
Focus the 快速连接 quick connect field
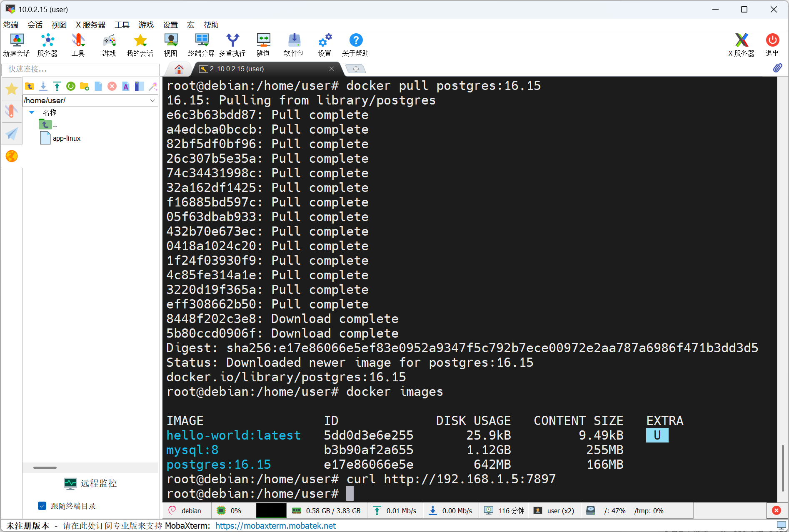click(80, 69)
